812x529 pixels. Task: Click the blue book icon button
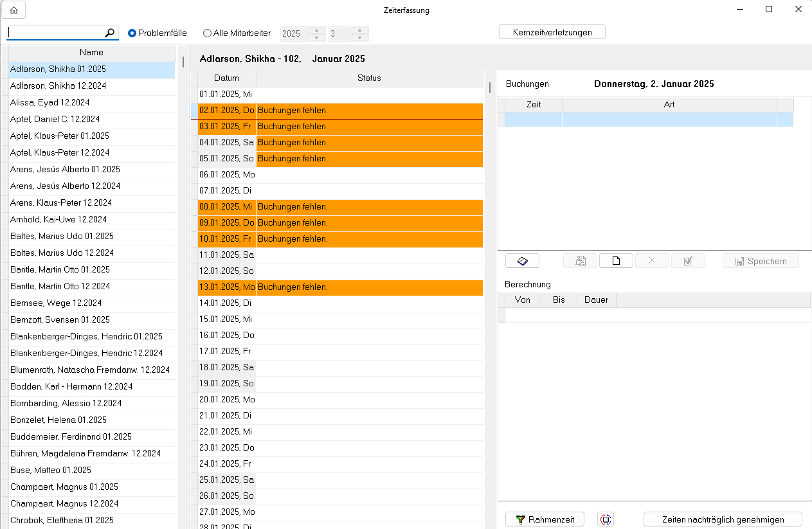[522, 261]
